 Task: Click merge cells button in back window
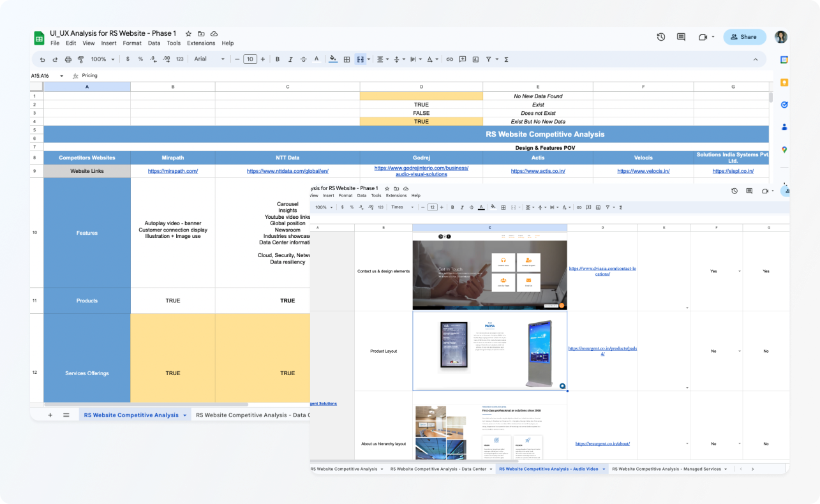[x=360, y=59]
